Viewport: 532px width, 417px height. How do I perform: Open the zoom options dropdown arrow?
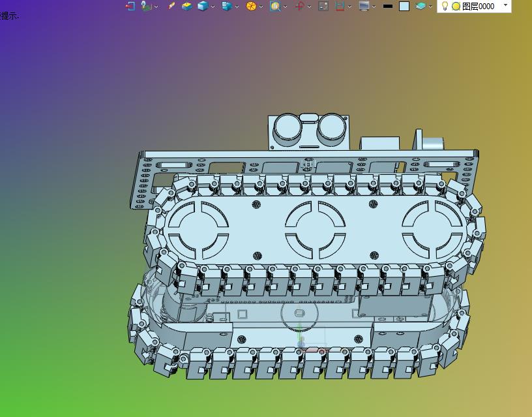285,7
